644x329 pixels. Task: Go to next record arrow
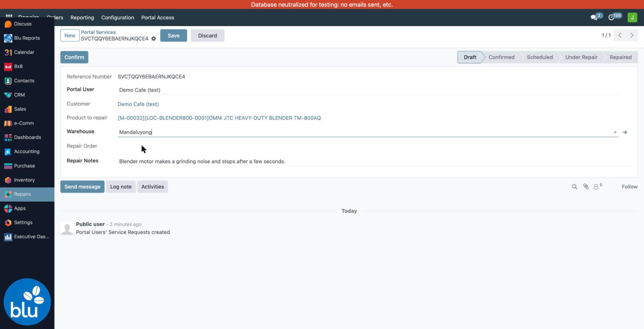(x=632, y=35)
